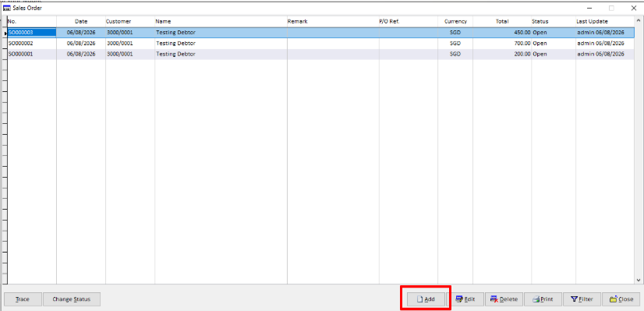This screenshot has height=311, width=644.
Task: Click the Close folder button
Action: (621, 299)
